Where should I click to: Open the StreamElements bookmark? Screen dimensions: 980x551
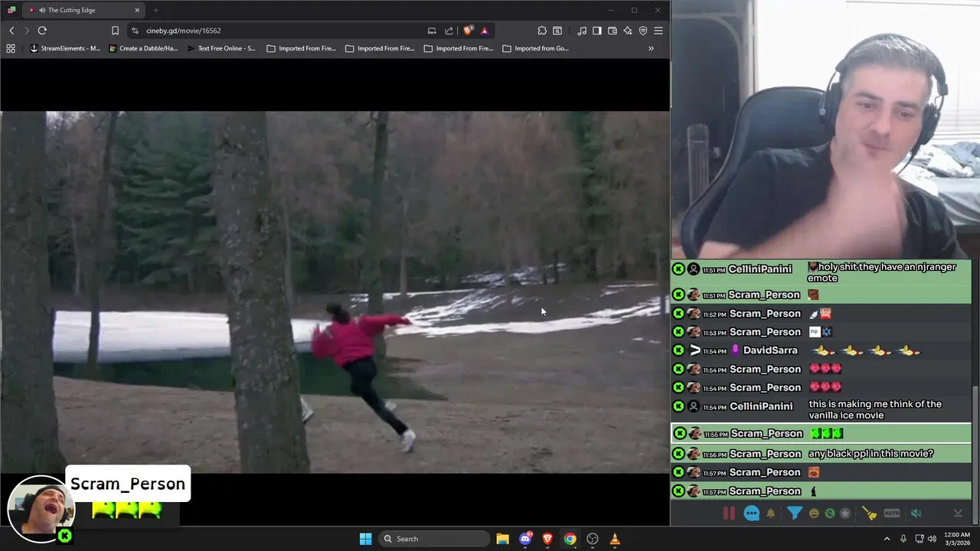coord(65,48)
